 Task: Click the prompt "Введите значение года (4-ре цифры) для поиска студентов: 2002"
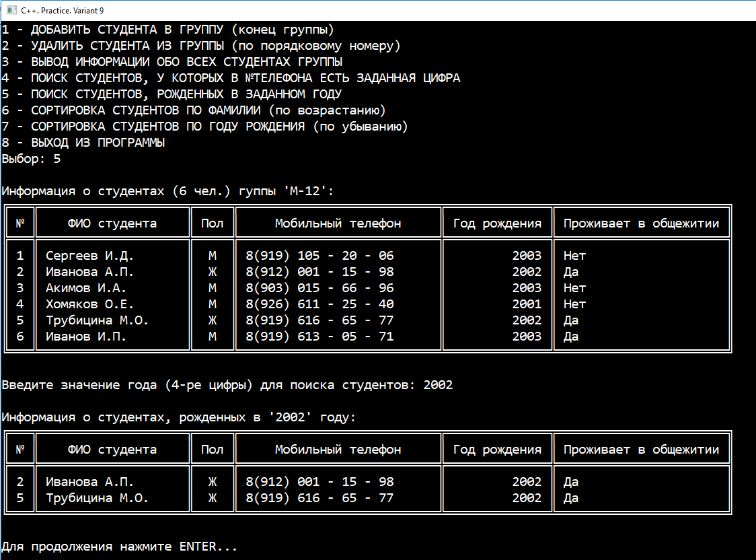[227, 385]
